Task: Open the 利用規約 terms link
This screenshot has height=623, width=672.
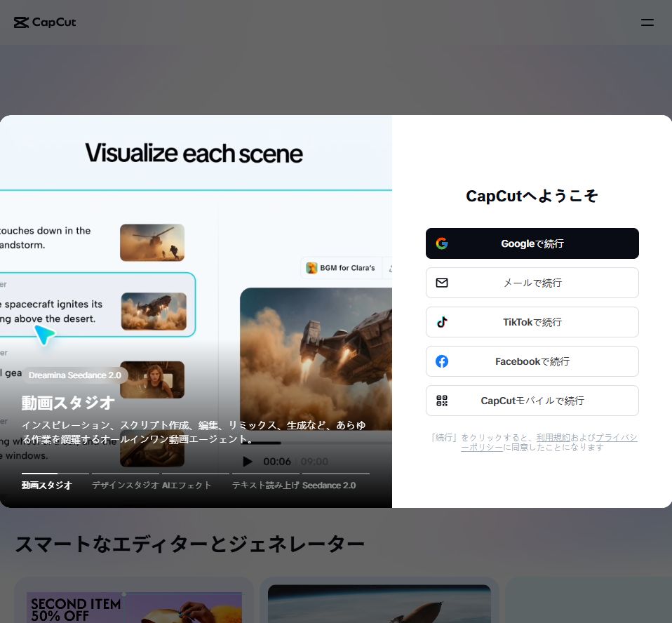Action: pyautogui.click(x=553, y=437)
